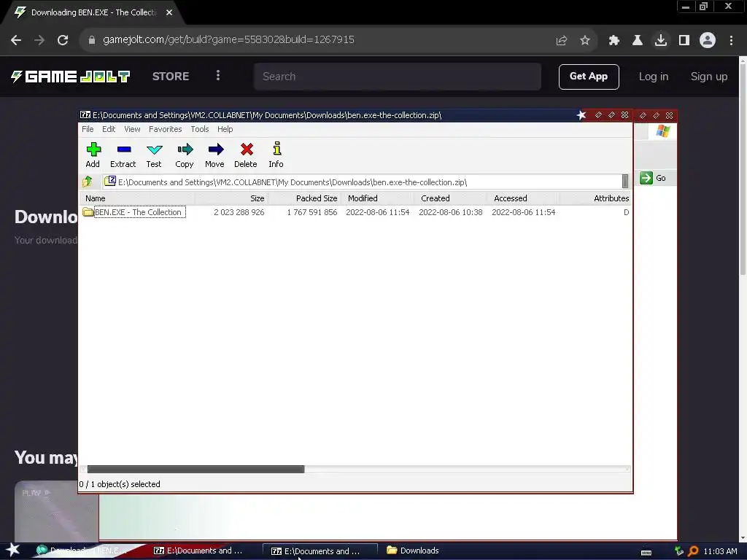Image resolution: width=747 pixels, height=560 pixels.
Task: Sort by Name column header
Action: point(137,198)
